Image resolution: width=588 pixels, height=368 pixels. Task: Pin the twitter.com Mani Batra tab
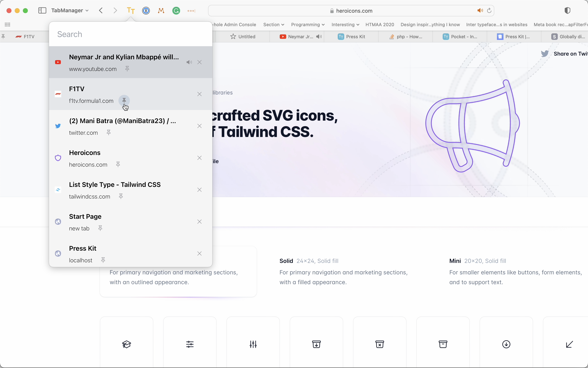(x=109, y=132)
